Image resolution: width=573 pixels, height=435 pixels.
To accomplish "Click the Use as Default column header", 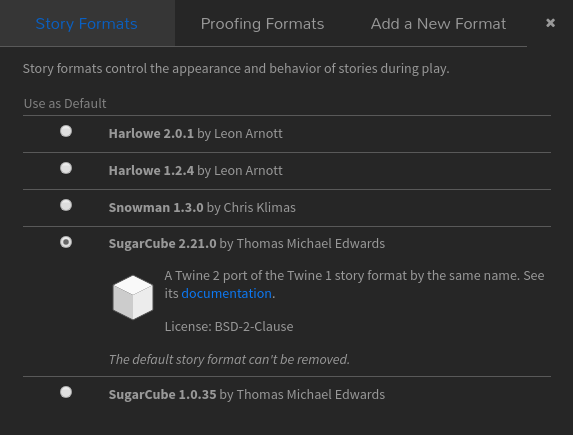I will tap(65, 104).
